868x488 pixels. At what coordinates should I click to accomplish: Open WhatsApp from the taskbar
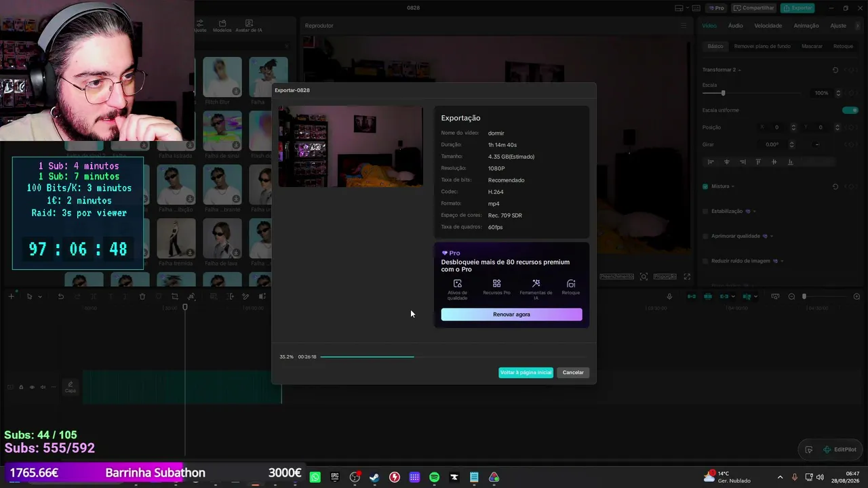(315, 477)
